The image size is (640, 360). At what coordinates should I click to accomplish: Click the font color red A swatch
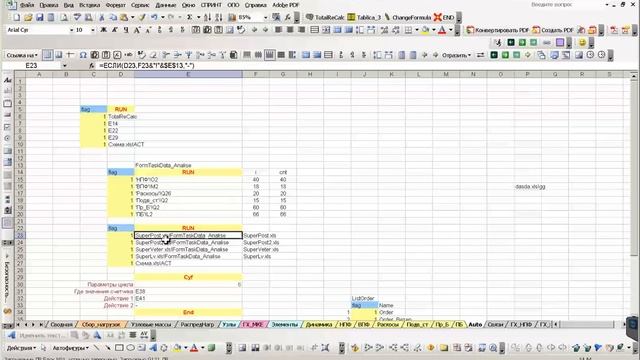[x=442, y=30]
